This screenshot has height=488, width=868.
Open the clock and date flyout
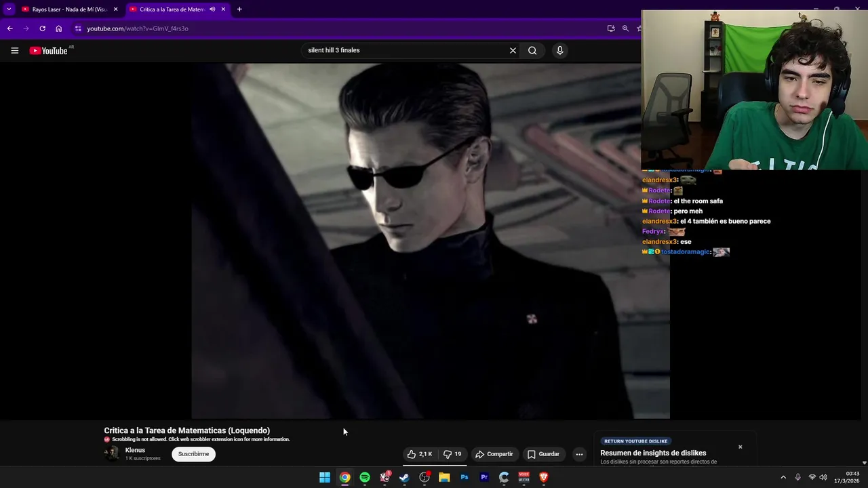coord(846,477)
